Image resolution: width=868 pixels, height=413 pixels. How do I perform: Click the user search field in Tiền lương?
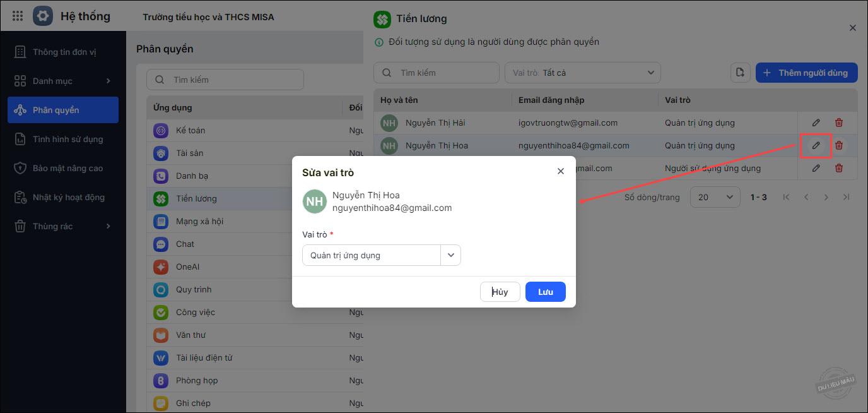pos(437,73)
